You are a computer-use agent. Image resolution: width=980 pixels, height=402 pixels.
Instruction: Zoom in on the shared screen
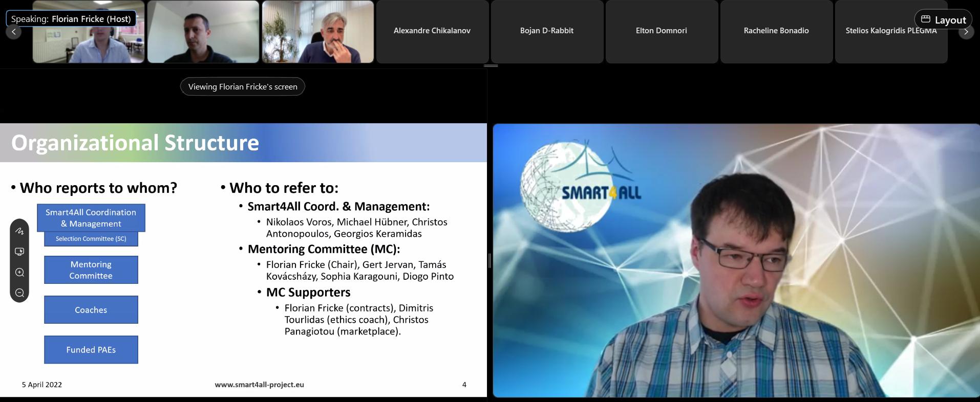pos(19,272)
